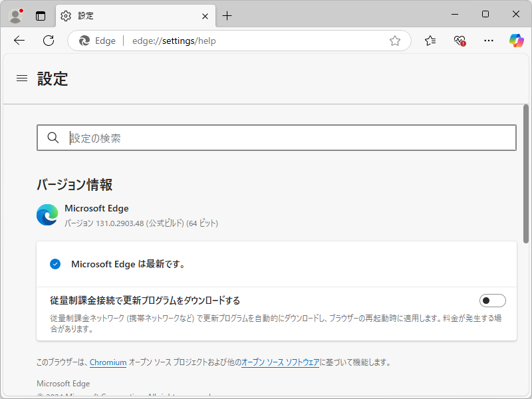Open the settings hamburger menu
Image resolution: width=532 pixels, height=399 pixels.
21,78
